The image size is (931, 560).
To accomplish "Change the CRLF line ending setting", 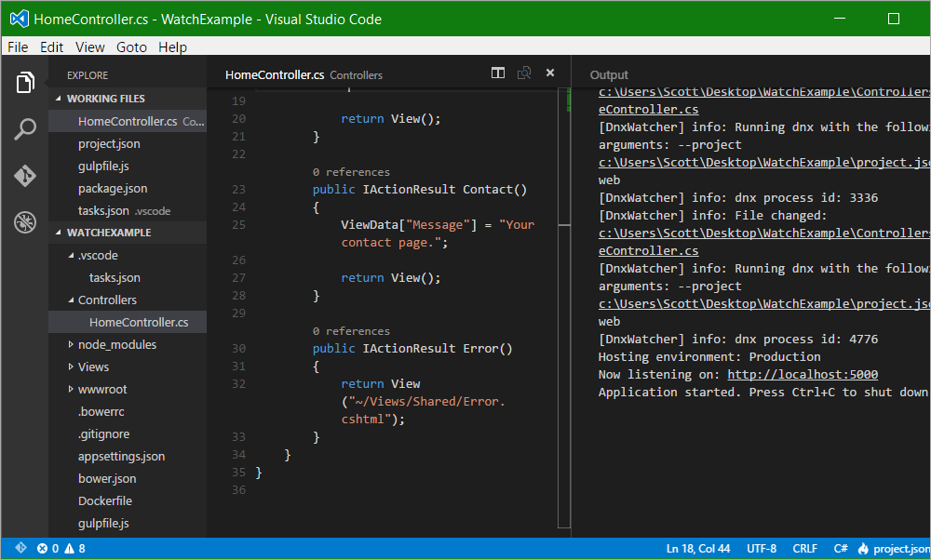I will [804, 549].
